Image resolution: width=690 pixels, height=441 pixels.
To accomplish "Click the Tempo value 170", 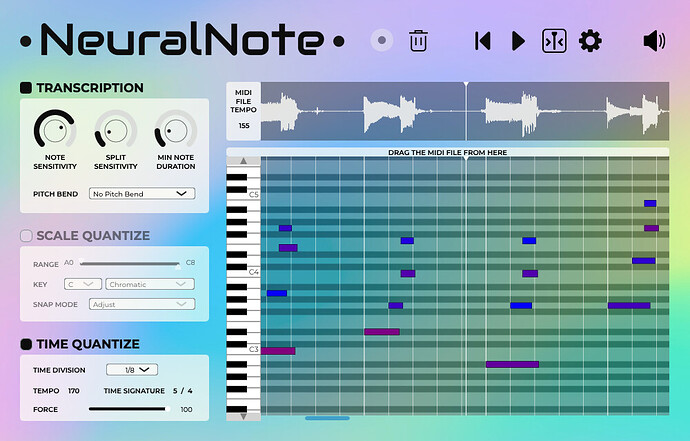I will pos(73,390).
